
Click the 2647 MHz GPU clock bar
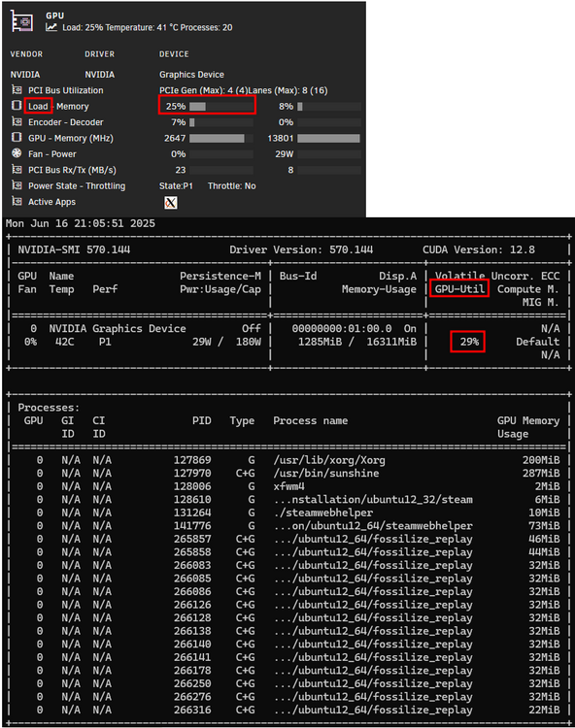pos(221,139)
